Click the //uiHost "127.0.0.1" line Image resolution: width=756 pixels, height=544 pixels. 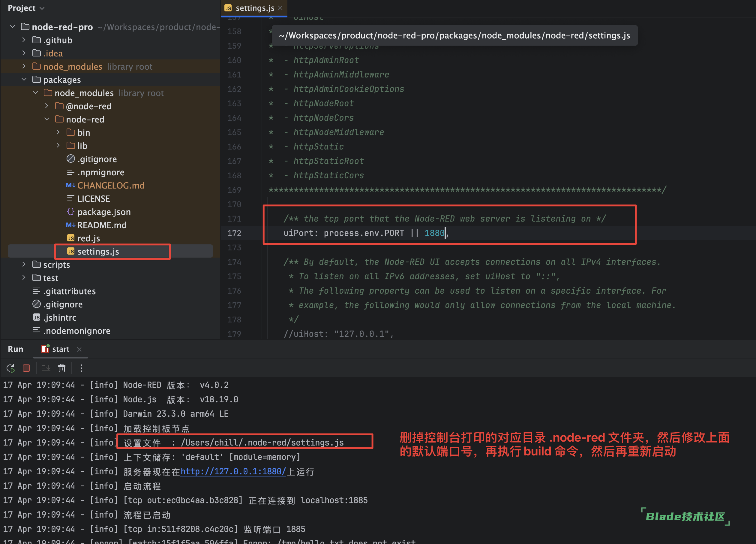pos(339,334)
